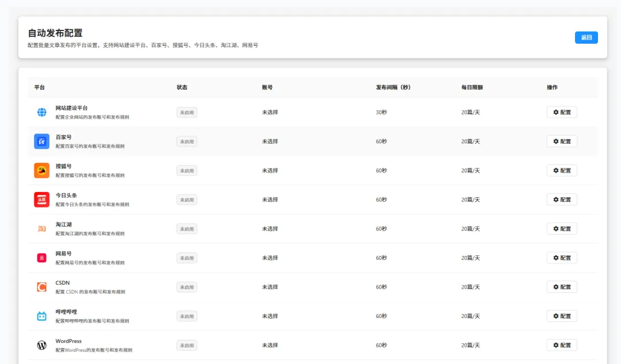Click the 账号 column header
Screen dimensions: 621x364
(x=267, y=87)
